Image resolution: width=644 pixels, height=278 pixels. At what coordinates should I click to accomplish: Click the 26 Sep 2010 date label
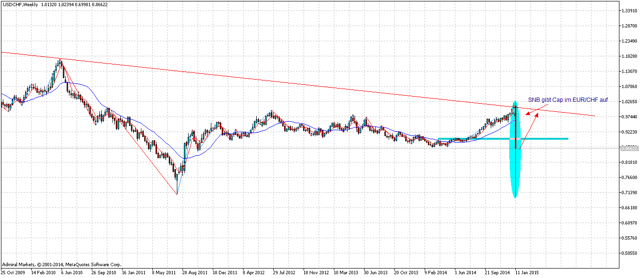pos(104,273)
